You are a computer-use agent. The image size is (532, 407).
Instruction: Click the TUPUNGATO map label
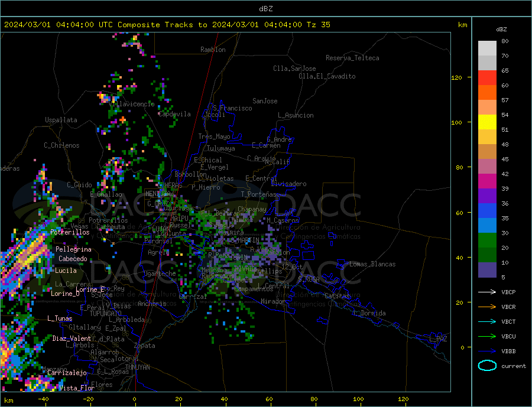[x=106, y=314]
